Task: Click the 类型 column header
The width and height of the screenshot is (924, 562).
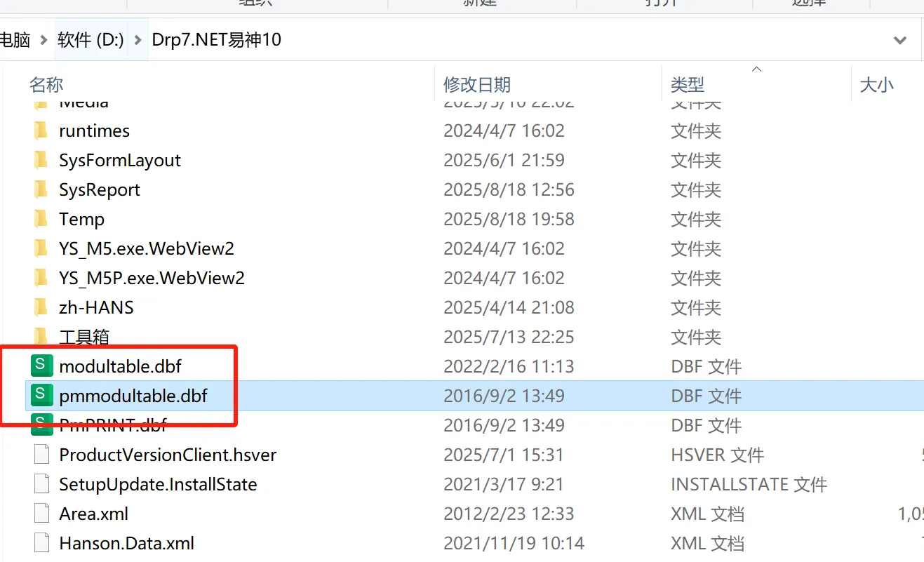Action: coord(687,85)
